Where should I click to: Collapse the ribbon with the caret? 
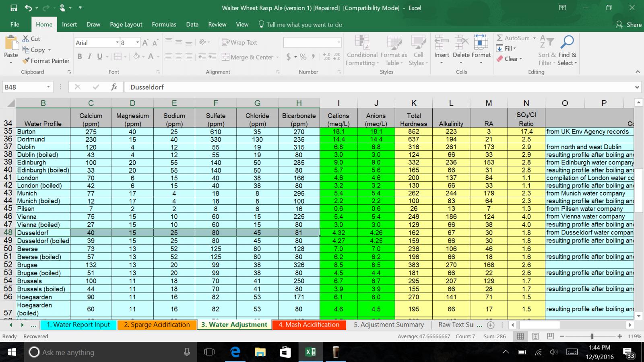pos(638,72)
